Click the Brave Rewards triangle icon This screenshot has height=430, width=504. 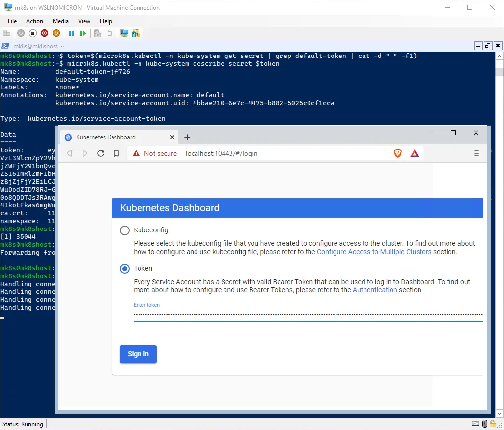coord(415,153)
